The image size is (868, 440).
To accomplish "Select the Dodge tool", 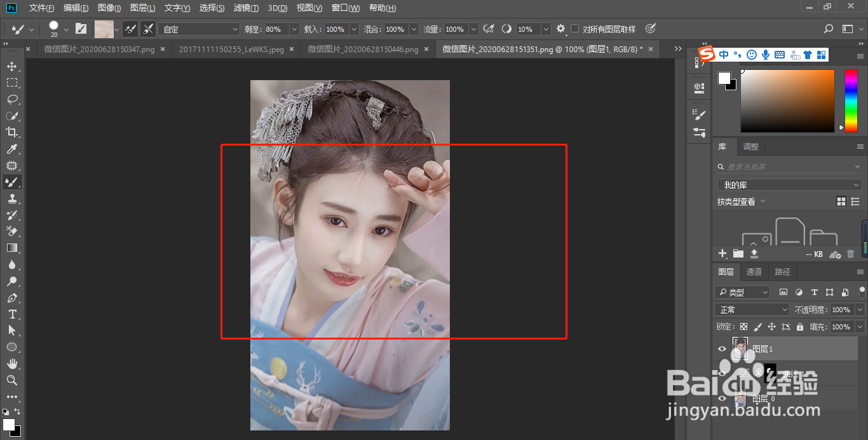I will [x=11, y=281].
